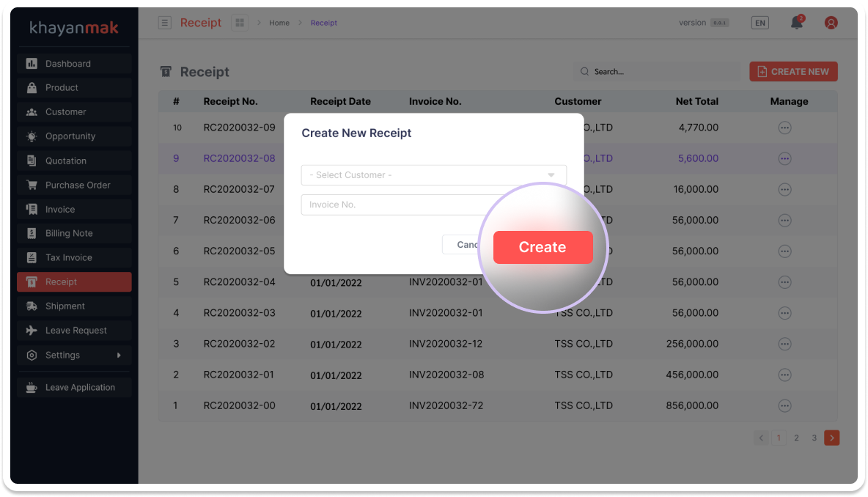
Task: Click the notification bell icon
Action: pyautogui.click(x=796, y=23)
